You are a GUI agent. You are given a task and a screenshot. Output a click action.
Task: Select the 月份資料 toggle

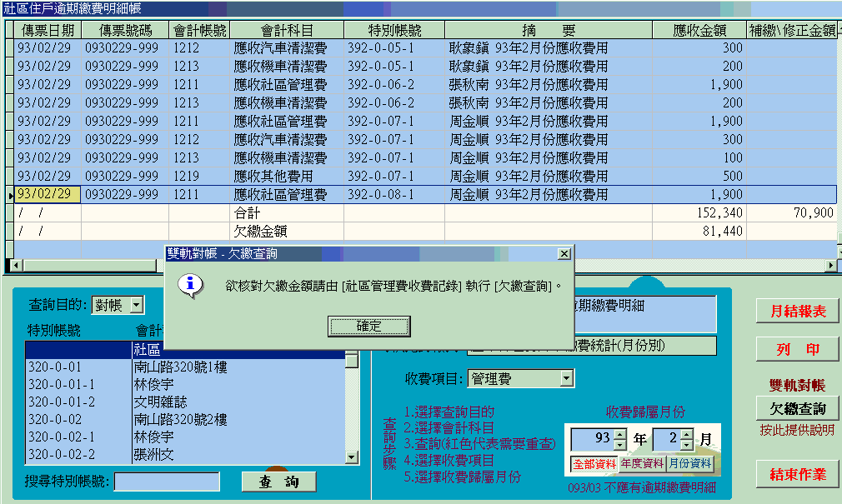(x=690, y=464)
